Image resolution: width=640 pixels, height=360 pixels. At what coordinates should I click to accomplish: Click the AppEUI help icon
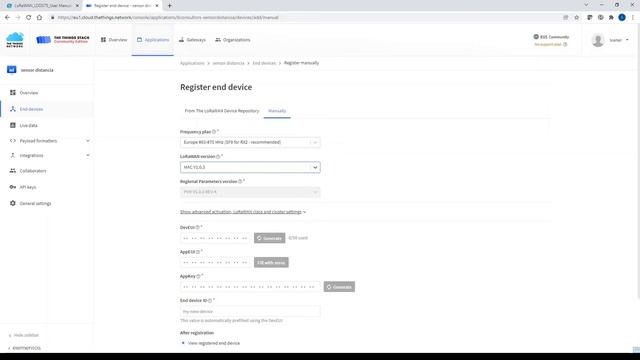(x=198, y=252)
